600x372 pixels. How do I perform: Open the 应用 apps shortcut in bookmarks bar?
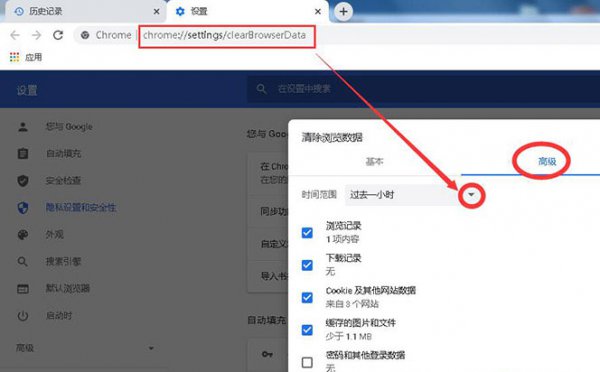pos(26,57)
